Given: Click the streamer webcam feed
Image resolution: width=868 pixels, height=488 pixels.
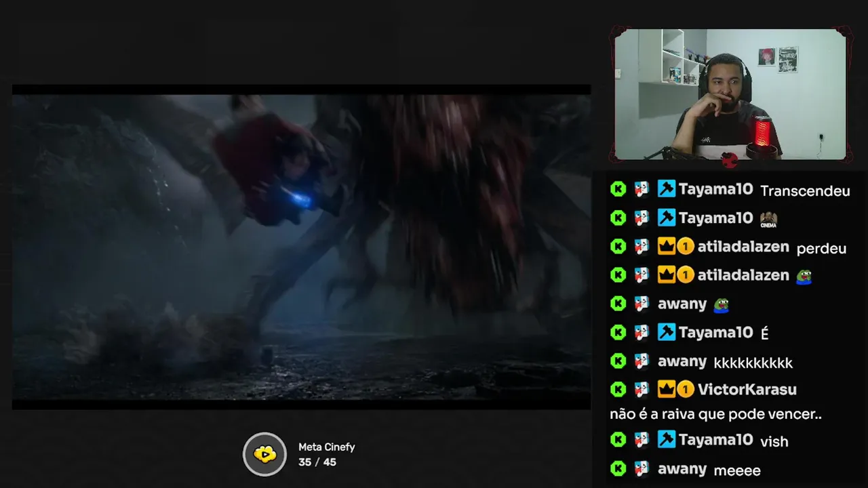Looking at the screenshot, I should [x=730, y=94].
